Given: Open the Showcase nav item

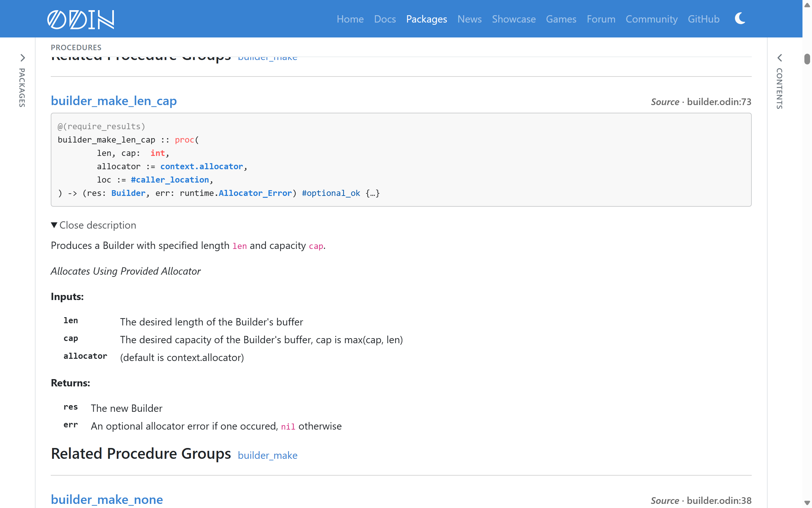Looking at the screenshot, I should click(x=514, y=19).
